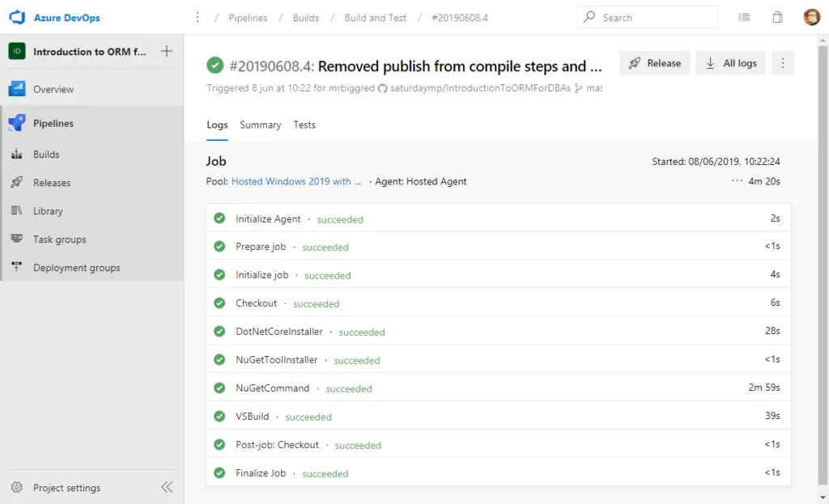Open the breadcrumb vertical ellipsis menu

[x=198, y=18]
